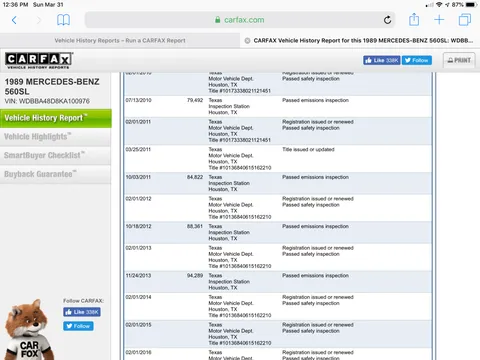Select the 02/01/2013 date cell
This screenshot has height=360, width=480.
138,248
